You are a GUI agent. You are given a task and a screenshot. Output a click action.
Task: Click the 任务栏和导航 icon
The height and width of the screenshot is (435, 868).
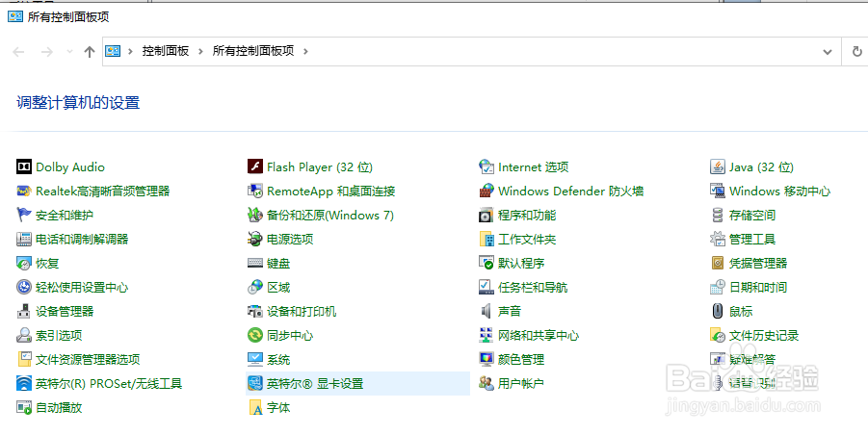(487, 287)
